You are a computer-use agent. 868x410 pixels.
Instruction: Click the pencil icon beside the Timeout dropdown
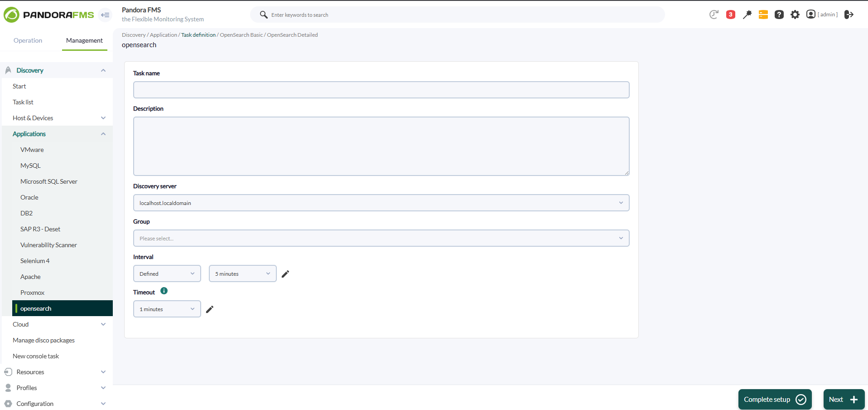pos(210,309)
